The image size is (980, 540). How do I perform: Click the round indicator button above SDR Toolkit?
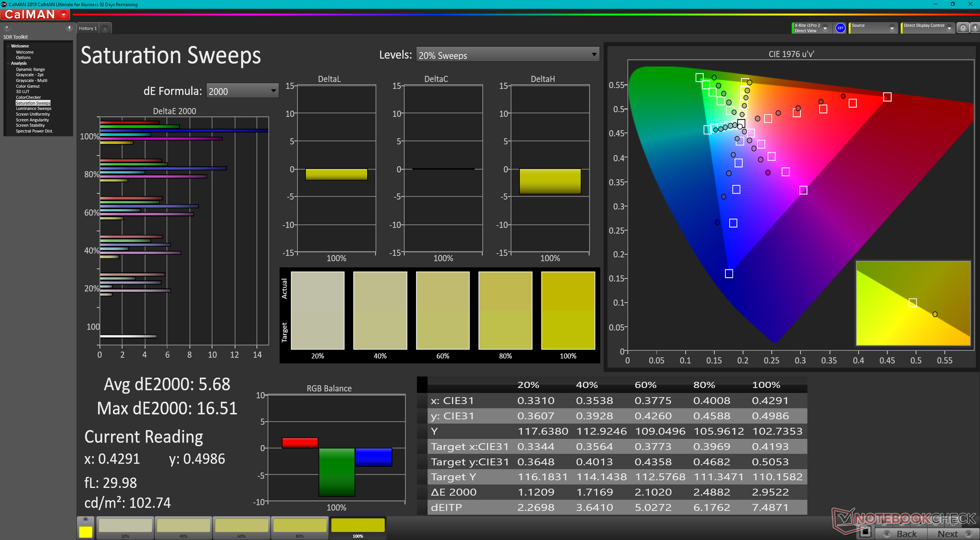[7, 28]
